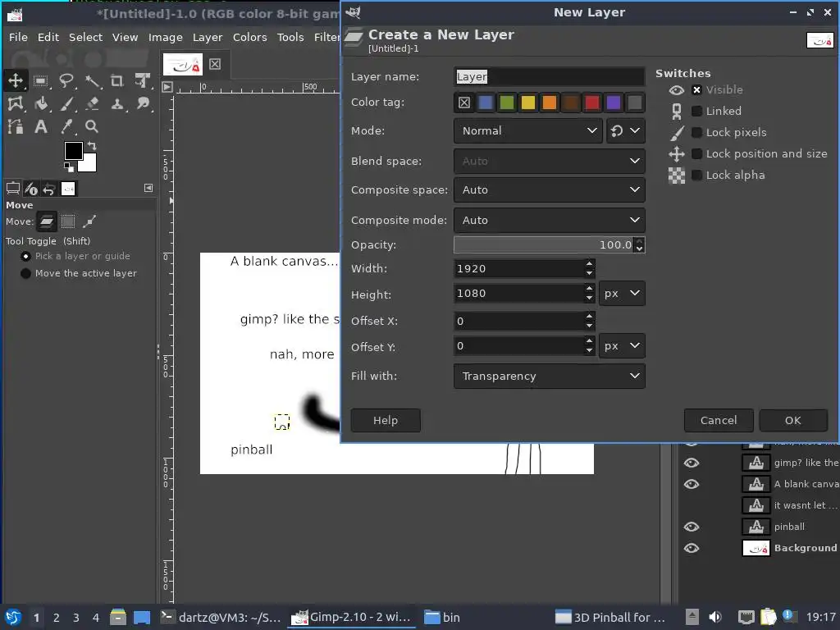Open the Colors menu

click(x=249, y=38)
